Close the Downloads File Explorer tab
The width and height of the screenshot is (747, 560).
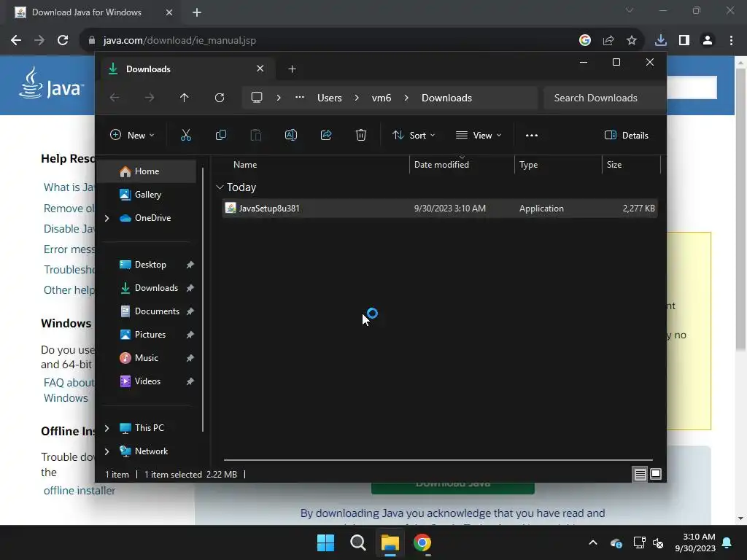pyautogui.click(x=260, y=69)
